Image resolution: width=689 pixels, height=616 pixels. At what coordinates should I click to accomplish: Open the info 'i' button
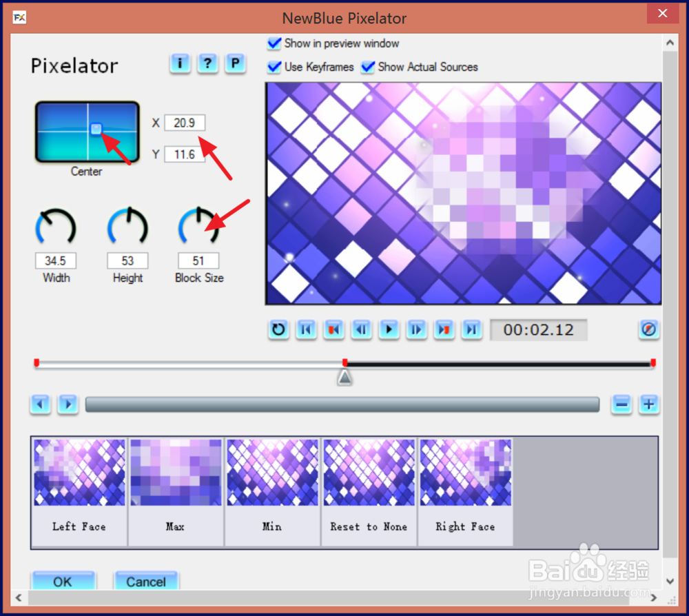pyautogui.click(x=180, y=63)
